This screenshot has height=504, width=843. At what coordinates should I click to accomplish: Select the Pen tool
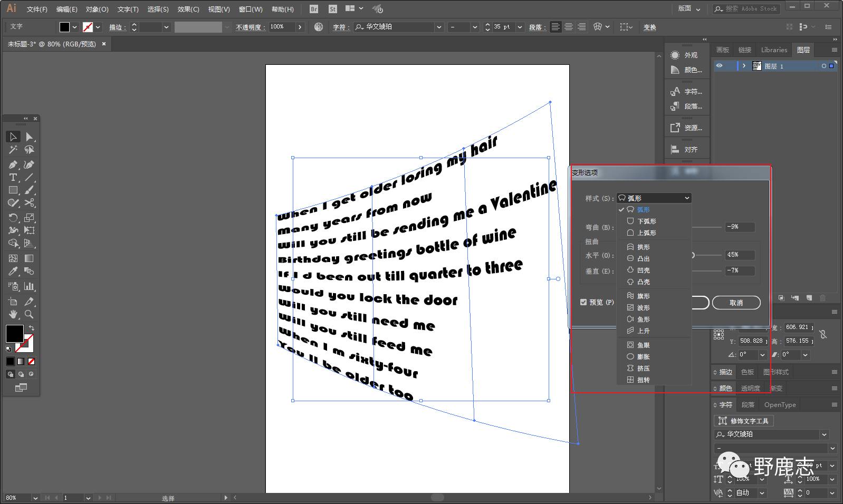13,164
